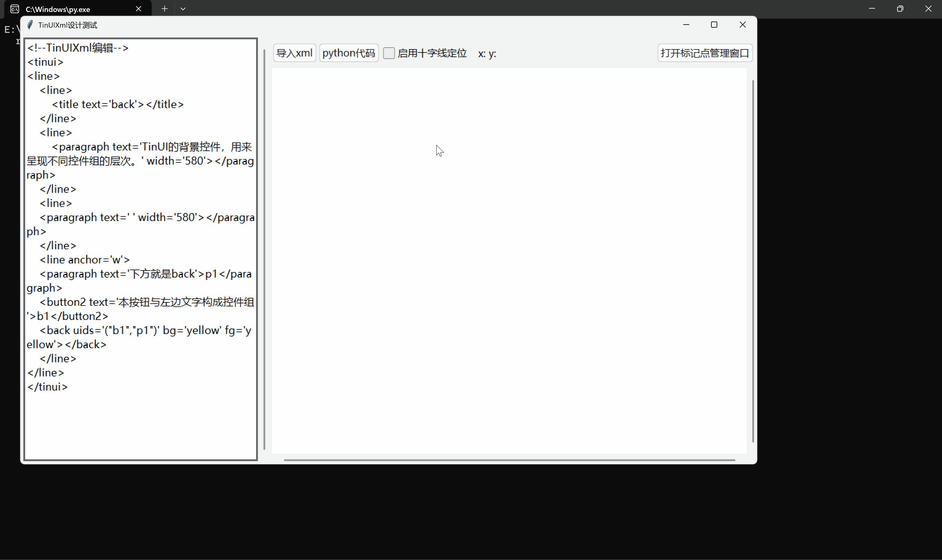Close the TinUIXml设计测试 window
The image size is (942, 560).
coord(742,25)
